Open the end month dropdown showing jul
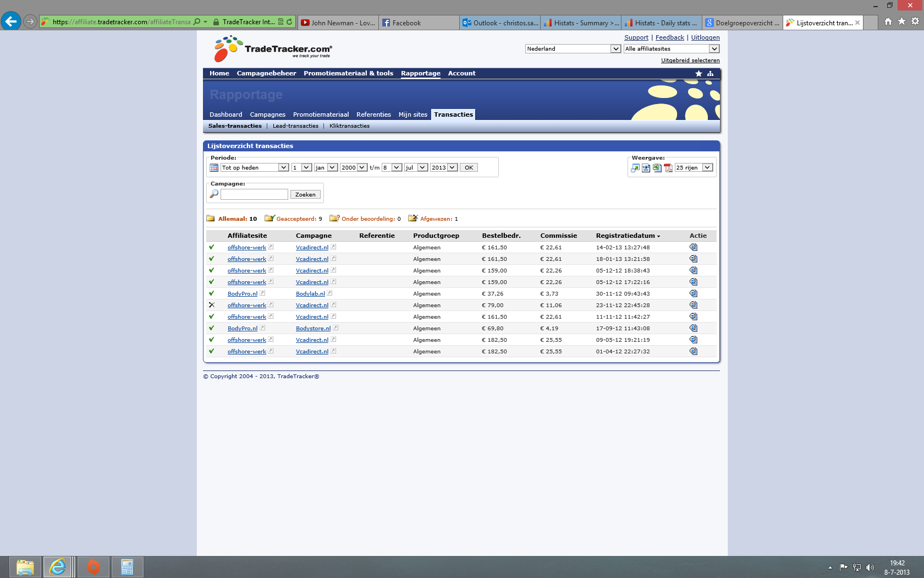924x578 pixels. [416, 167]
